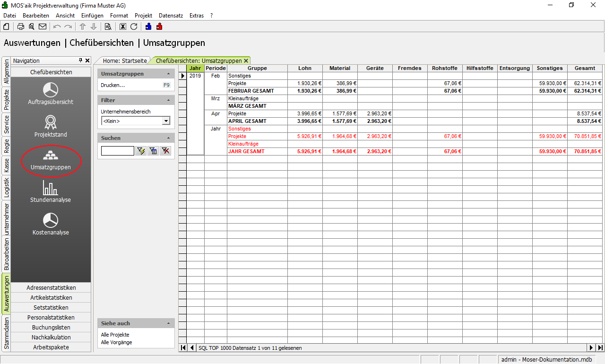The width and height of the screenshot is (605, 364).
Task: Click the Excel export icon
Action: (123, 26)
